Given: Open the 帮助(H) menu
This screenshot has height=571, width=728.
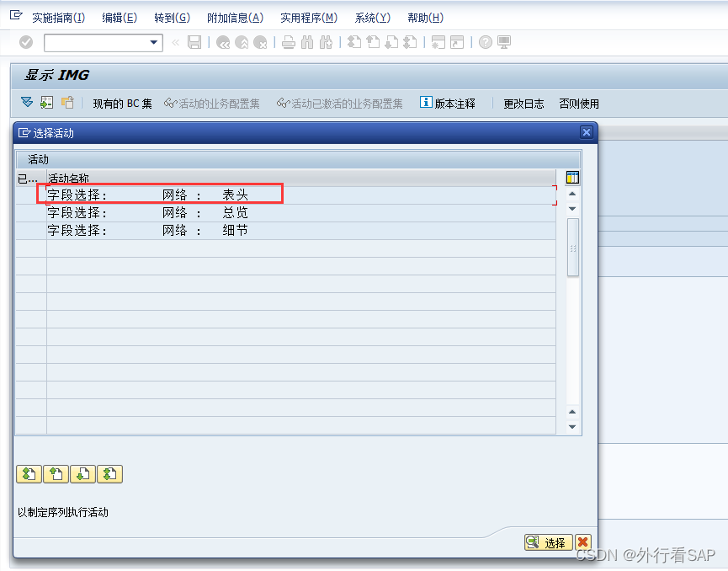Looking at the screenshot, I should tap(425, 18).
